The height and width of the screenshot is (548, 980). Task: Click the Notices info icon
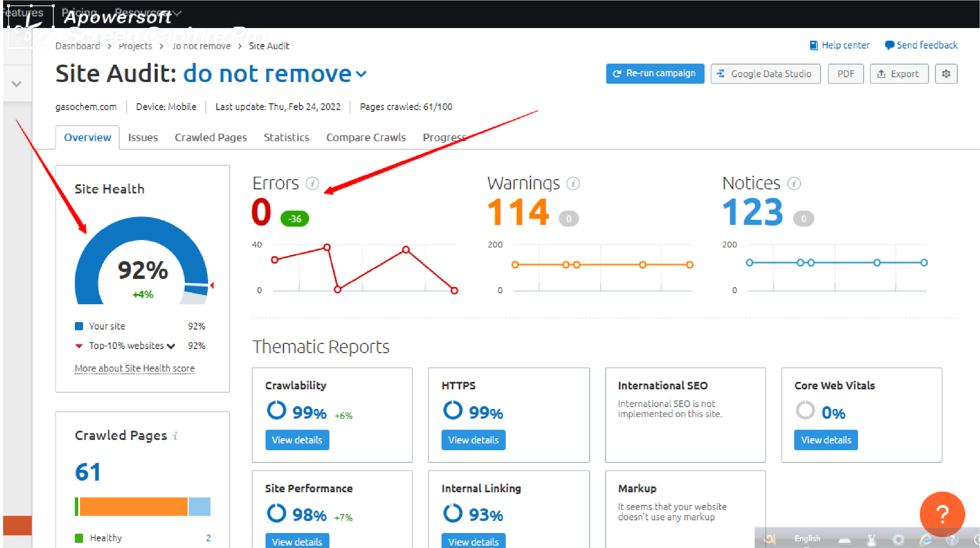coord(794,184)
